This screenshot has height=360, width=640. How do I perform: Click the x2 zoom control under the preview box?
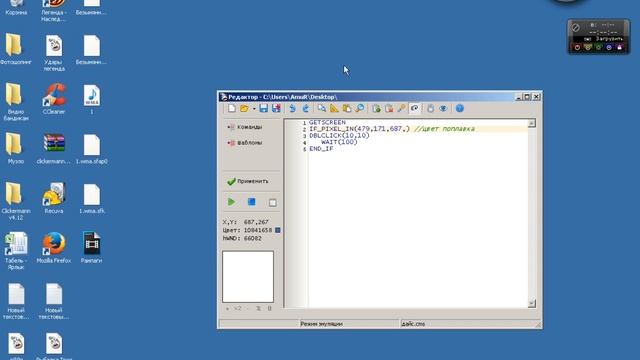pos(238,309)
